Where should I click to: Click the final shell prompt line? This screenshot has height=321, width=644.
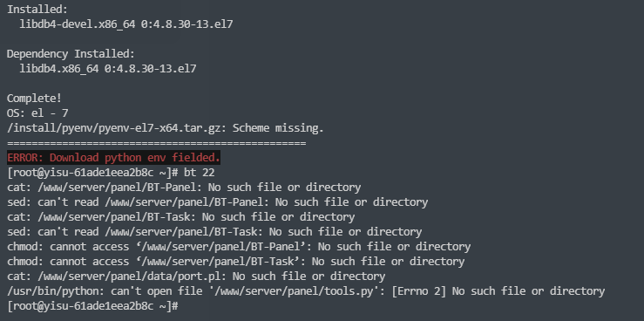(x=92, y=306)
